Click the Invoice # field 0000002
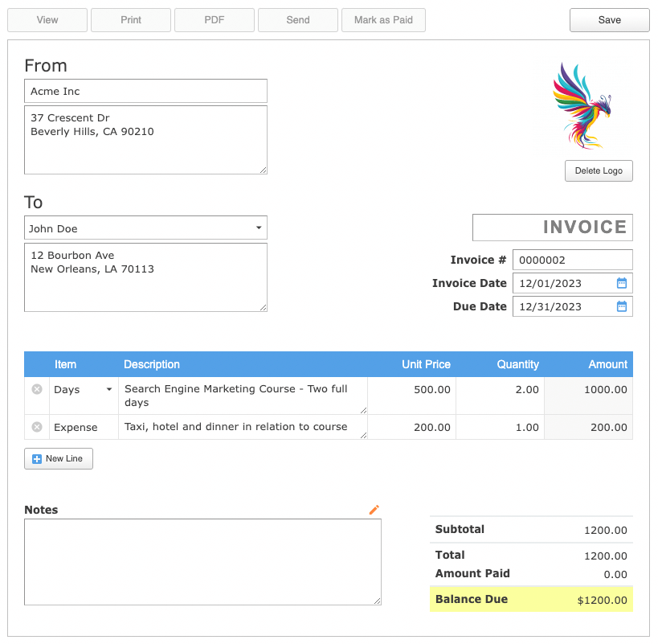The height and width of the screenshot is (644, 658). 572,260
